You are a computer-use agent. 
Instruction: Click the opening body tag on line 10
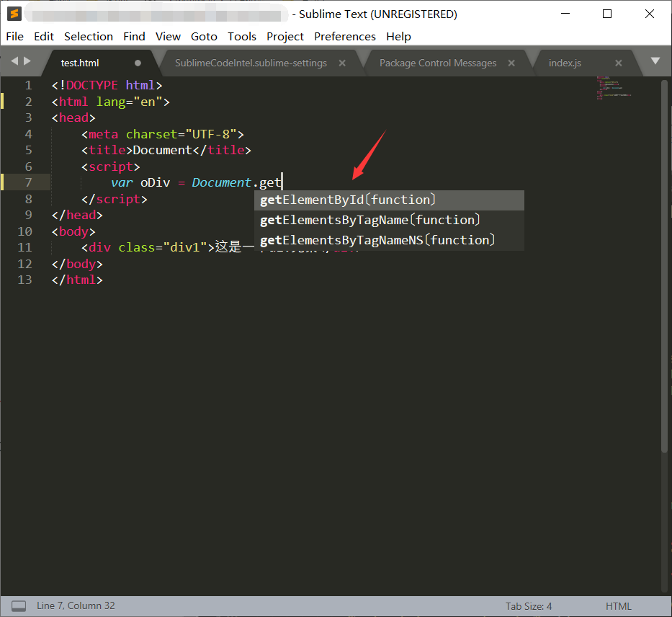tap(73, 232)
